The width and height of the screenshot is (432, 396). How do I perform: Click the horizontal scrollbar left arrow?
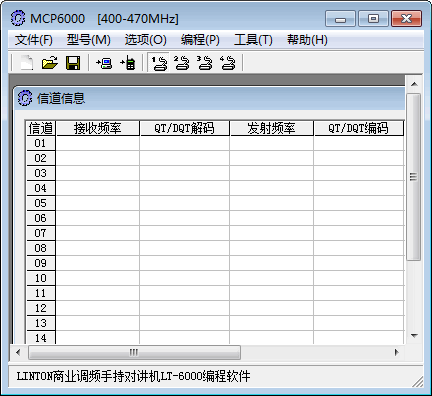pos(18,352)
